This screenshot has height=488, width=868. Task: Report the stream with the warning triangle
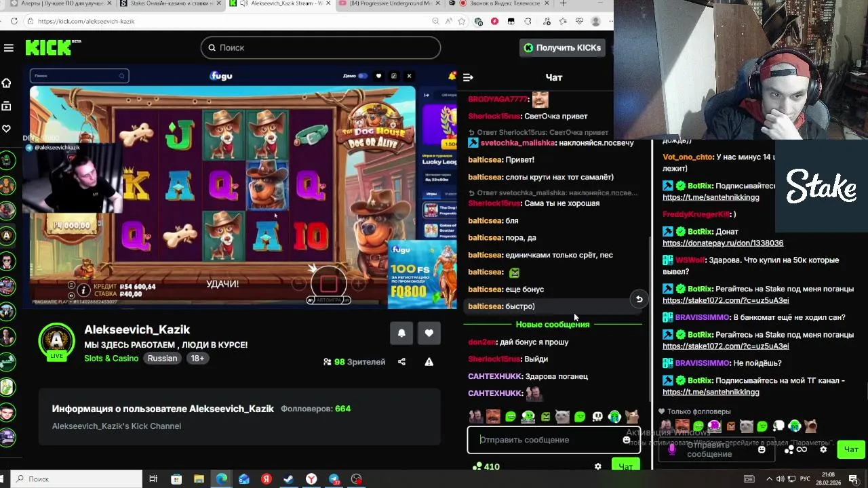click(429, 362)
